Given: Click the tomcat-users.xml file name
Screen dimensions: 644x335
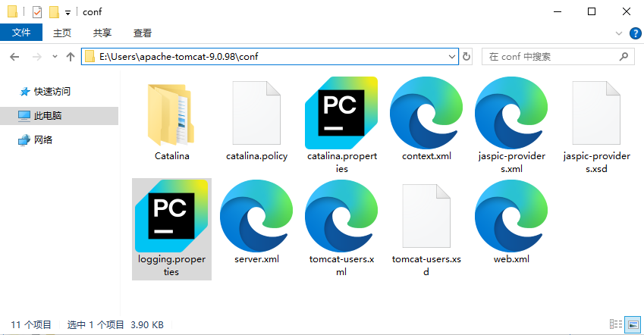Looking at the screenshot, I should point(341,265).
